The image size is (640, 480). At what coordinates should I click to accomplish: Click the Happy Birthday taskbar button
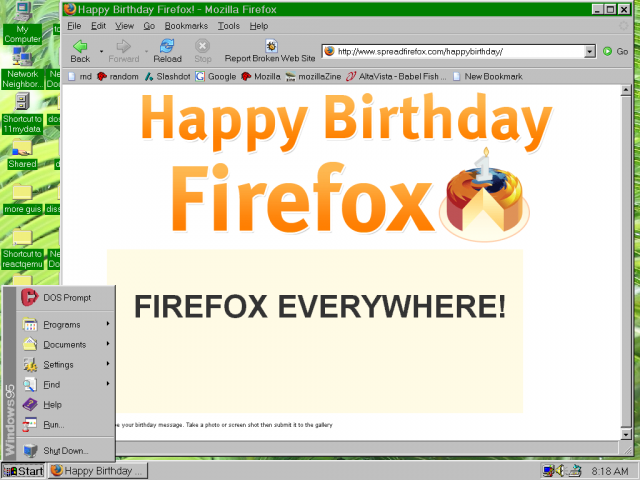tap(97, 470)
